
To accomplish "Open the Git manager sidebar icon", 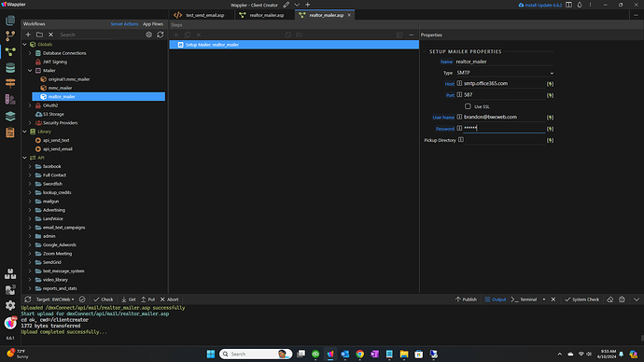I will 10,35.
